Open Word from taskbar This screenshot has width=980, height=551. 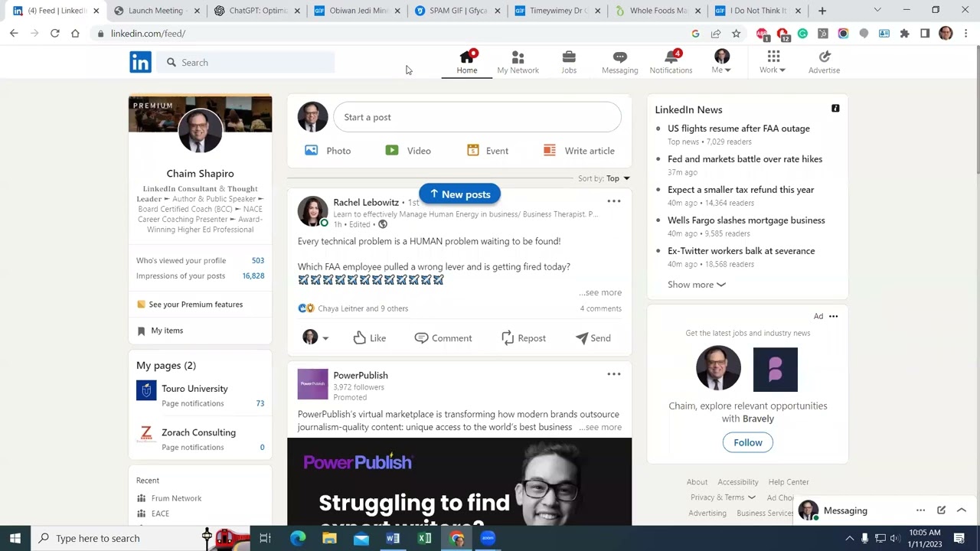[393, 538]
